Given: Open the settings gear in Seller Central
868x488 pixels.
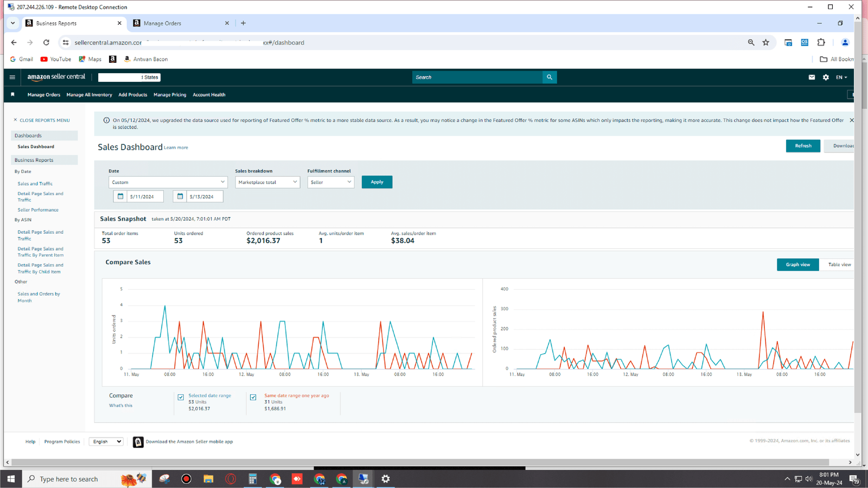Looking at the screenshot, I should click(x=826, y=77).
